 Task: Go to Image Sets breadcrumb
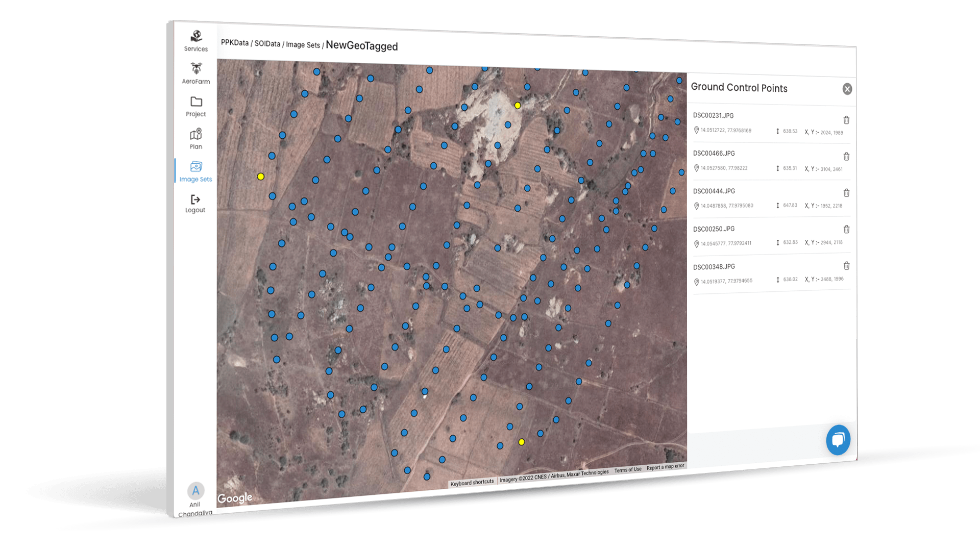(x=303, y=45)
